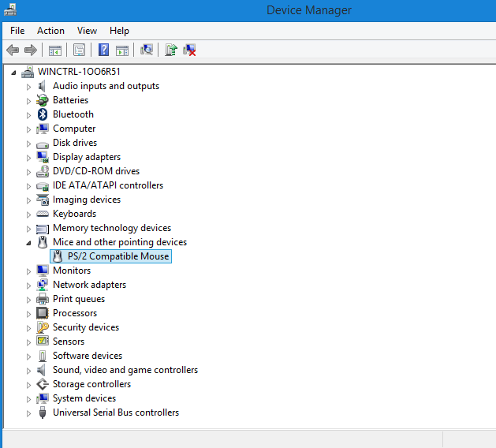The image size is (496, 448).
Task: Select the Storage controllers label
Action: 91,384
